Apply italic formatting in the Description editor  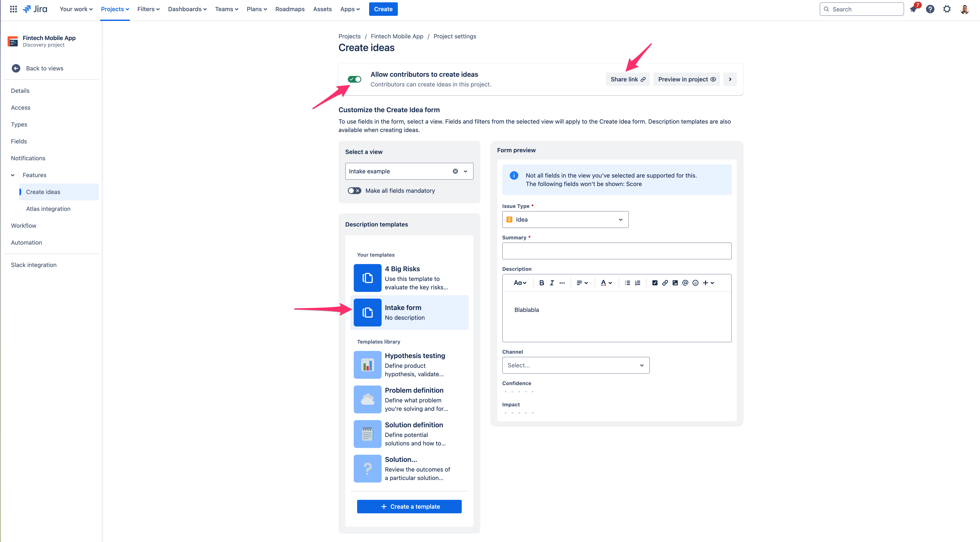click(552, 283)
